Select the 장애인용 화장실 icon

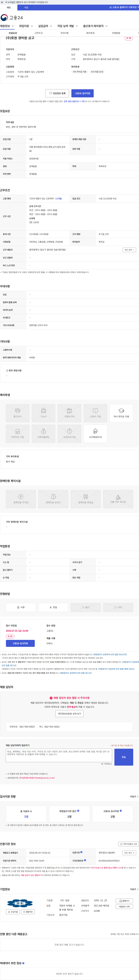pos(86,499)
